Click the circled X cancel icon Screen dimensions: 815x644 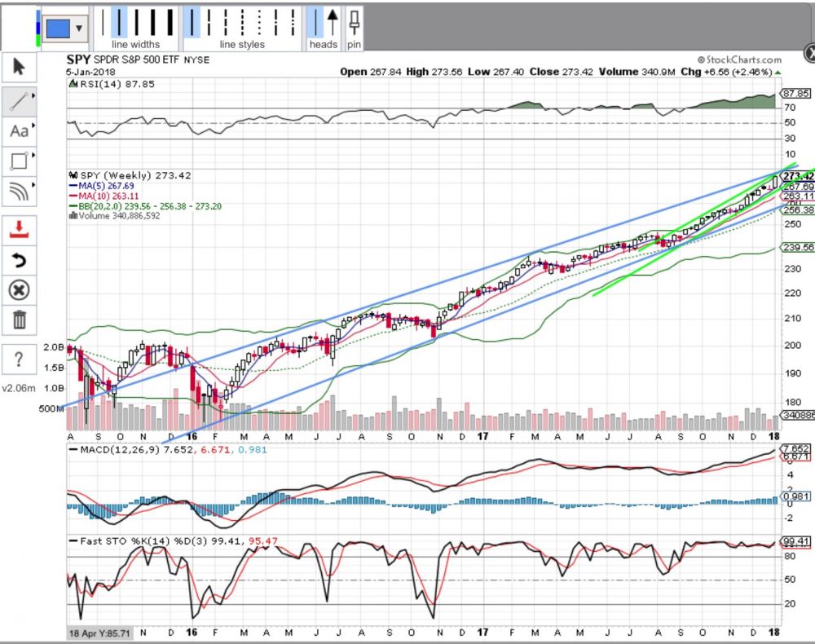click(20, 289)
